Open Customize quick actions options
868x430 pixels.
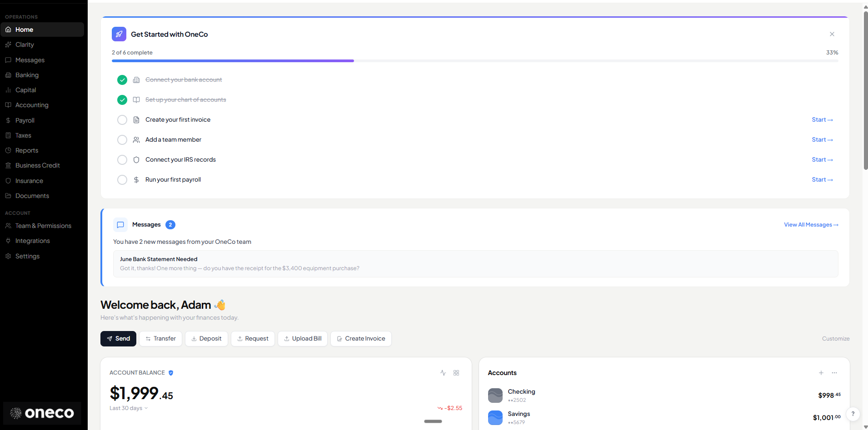pos(835,339)
